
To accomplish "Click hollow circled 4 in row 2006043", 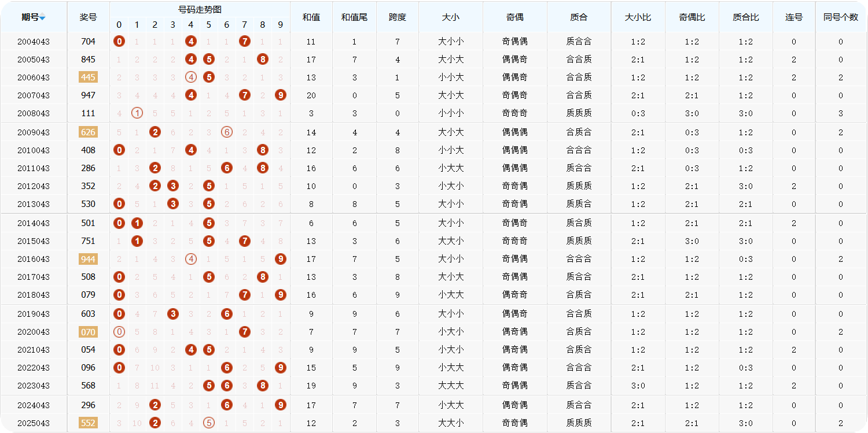I will click(x=191, y=77).
